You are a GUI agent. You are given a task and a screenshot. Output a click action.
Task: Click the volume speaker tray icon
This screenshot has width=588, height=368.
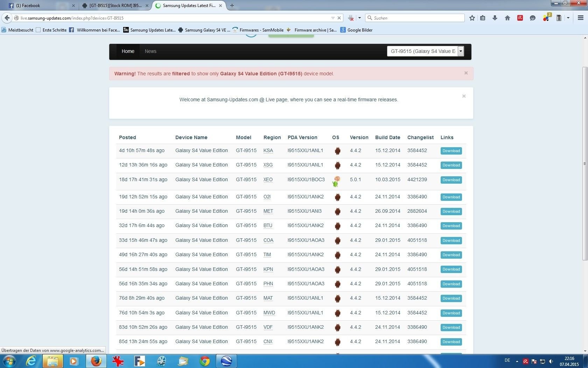pyautogui.click(x=551, y=361)
